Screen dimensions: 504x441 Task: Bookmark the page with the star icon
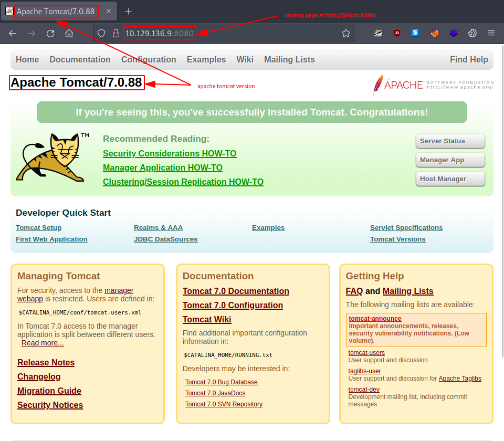pyautogui.click(x=346, y=33)
